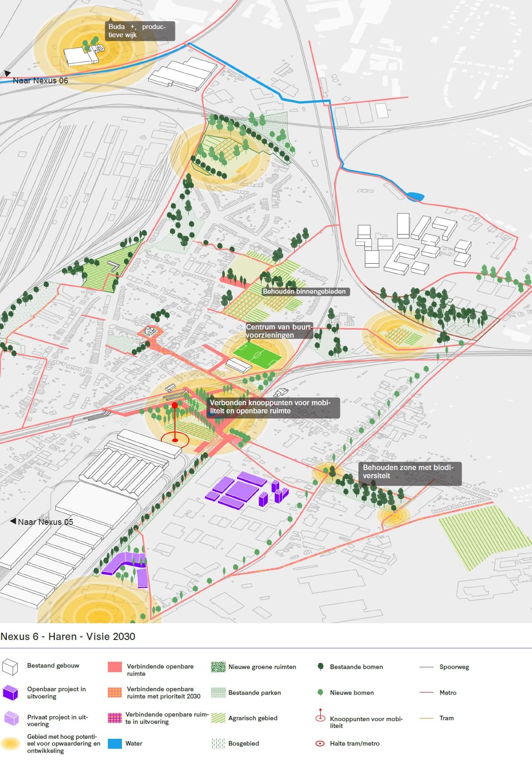Click the Nieuwe groene ruimten legend icon
The height and width of the screenshot is (761, 532).
(x=218, y=667)
